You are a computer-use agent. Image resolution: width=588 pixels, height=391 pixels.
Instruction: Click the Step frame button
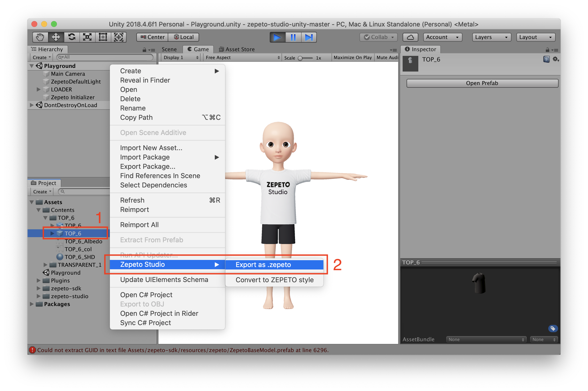click(x=309, y=37)
